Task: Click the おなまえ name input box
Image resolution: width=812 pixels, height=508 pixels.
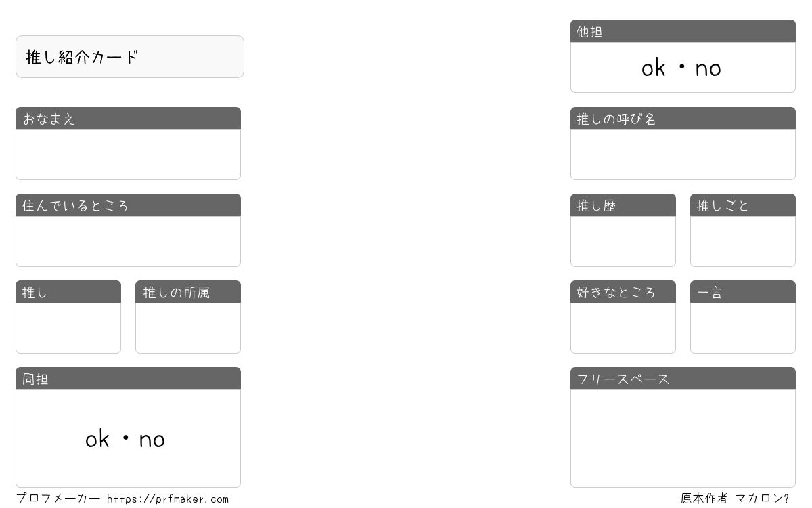Action: click(128, 154)
